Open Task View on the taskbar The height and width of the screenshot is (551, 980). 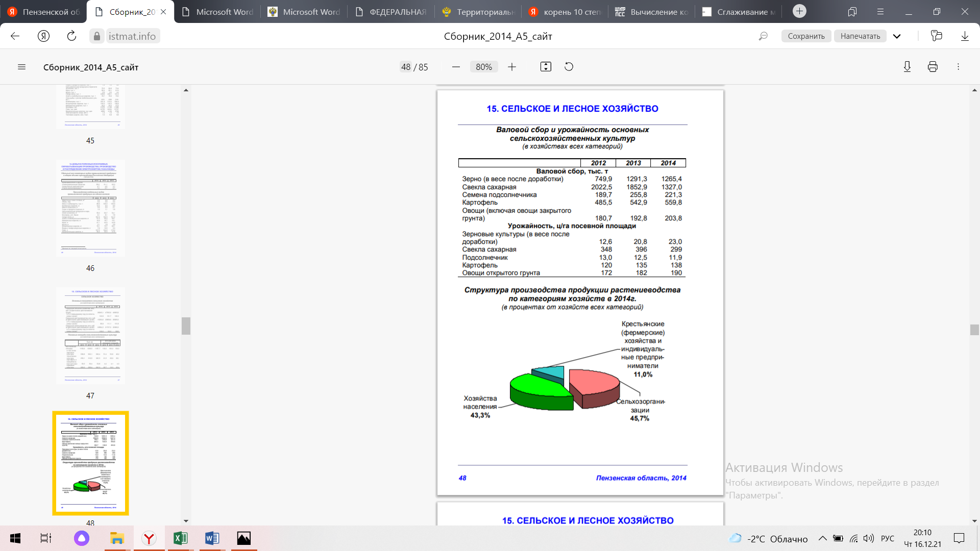[46, 538]
